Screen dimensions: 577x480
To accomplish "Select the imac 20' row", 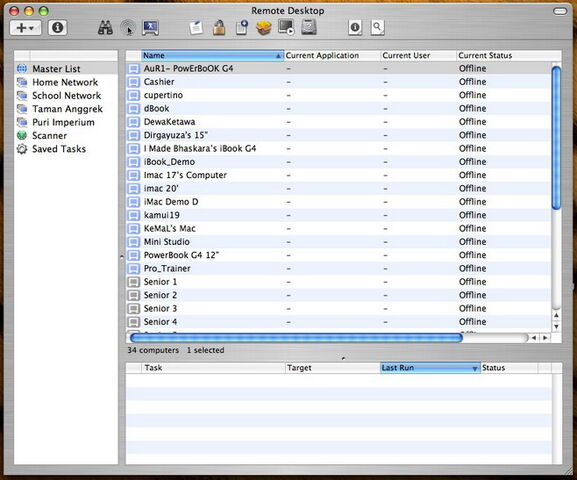I will coord(339,188).
